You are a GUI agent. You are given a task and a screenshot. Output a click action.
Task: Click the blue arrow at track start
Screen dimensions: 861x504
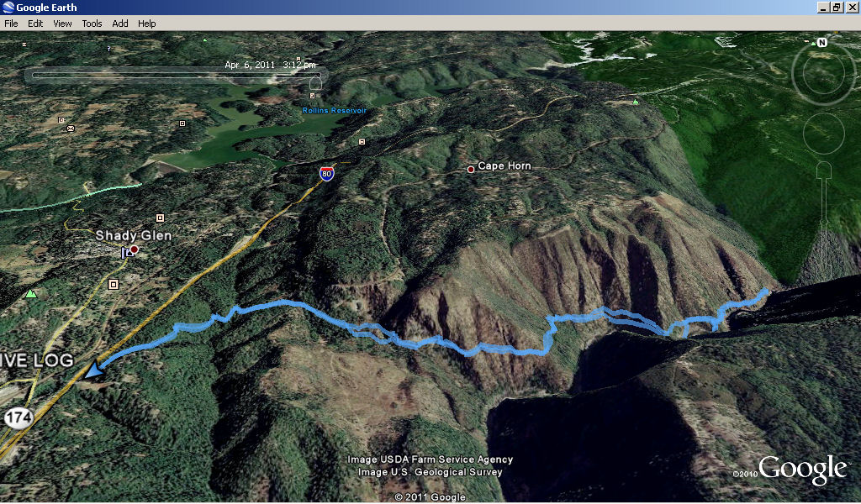point(94,370)
